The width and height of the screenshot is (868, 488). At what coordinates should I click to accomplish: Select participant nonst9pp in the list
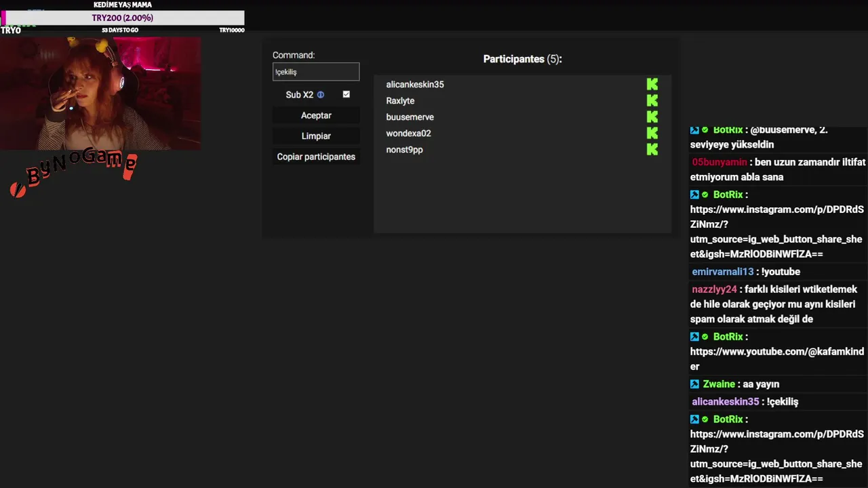click(x=404, y=150)
